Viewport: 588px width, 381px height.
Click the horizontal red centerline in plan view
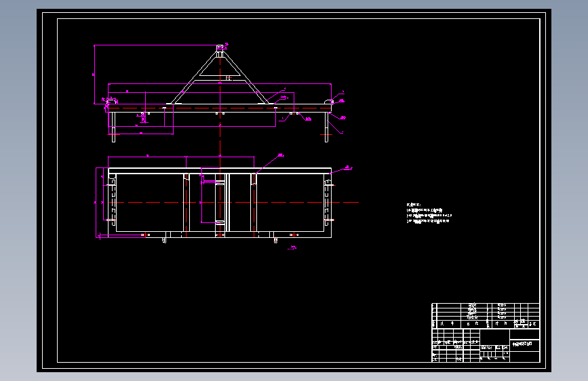(233, 203)
